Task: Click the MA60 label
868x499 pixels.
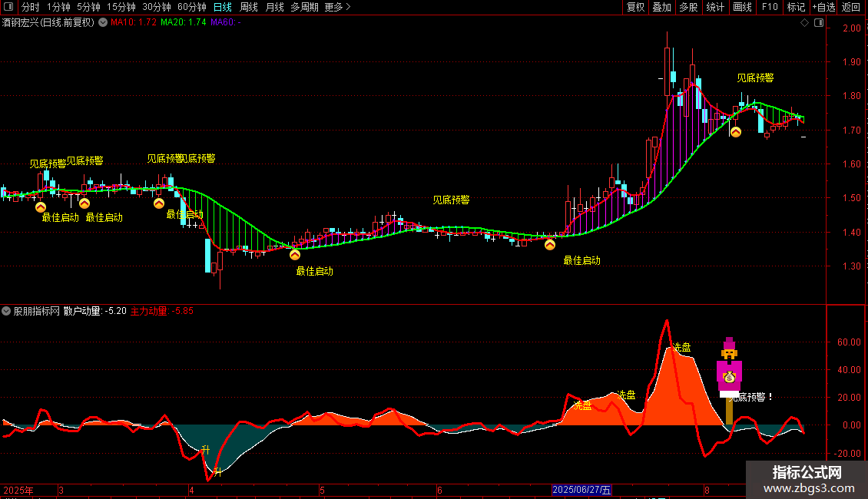Action: (226, 22)
